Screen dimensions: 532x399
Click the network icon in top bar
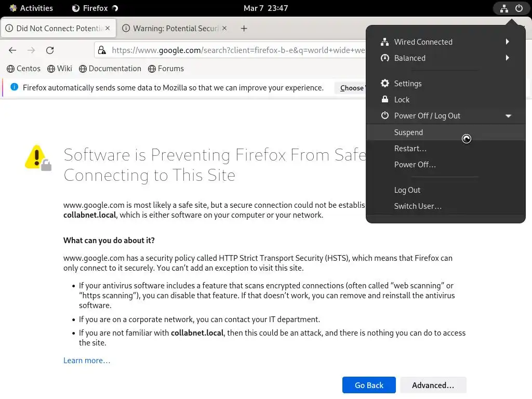click(x=504, y=8)
